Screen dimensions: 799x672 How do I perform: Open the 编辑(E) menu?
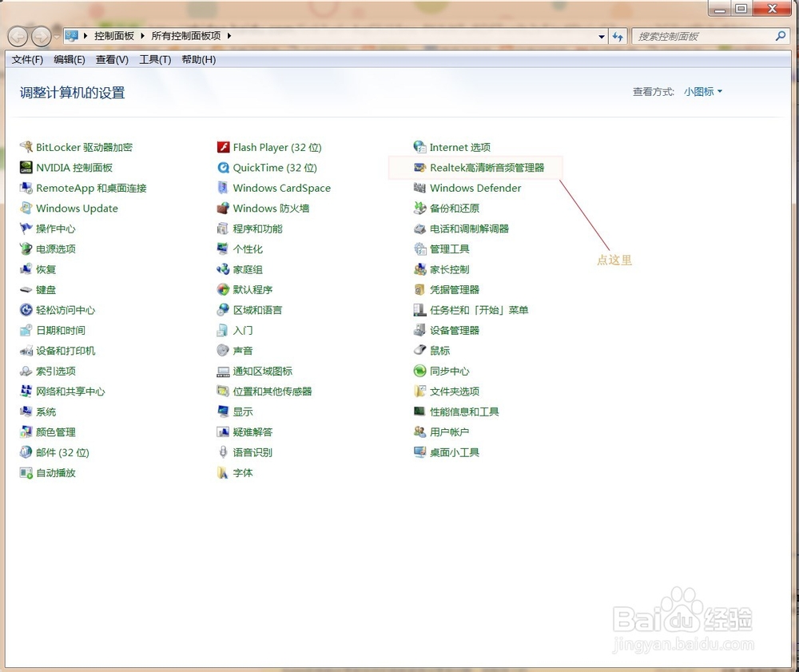click(70, 60)
